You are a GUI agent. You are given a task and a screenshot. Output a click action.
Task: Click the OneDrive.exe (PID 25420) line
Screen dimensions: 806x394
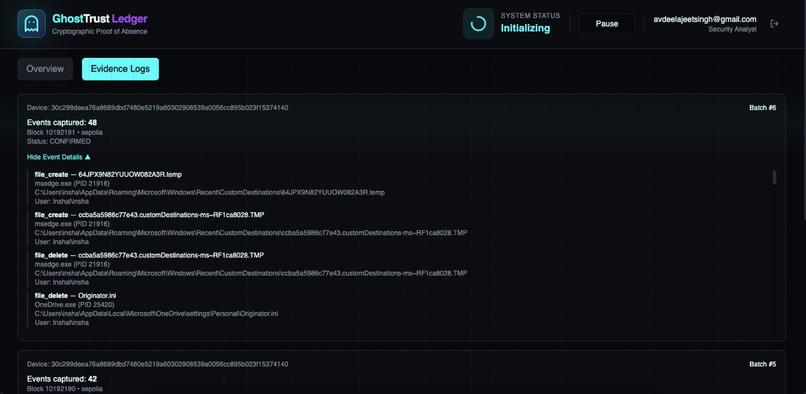click(x=75, y=305)
